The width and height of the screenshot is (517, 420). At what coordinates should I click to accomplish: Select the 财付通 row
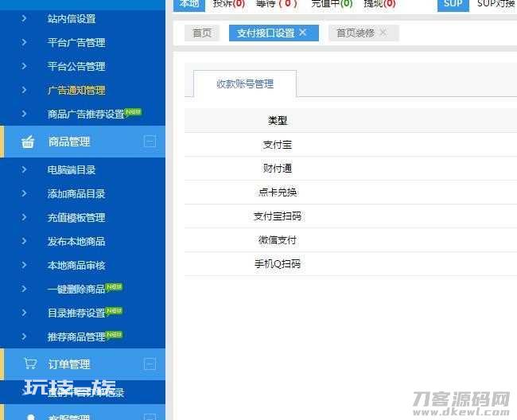[x=351, y=169]
